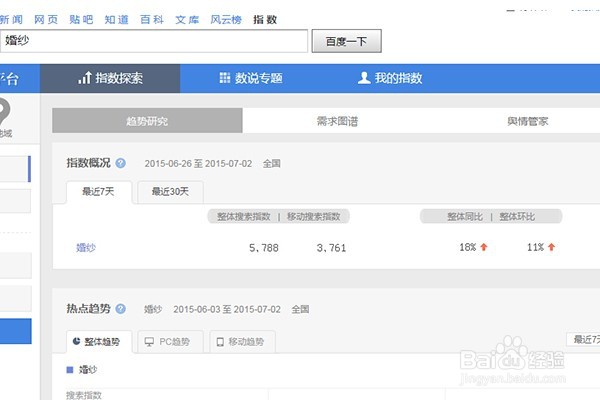Open the 知道 link in top navigation
The height and width of the screenshot is (400, 600).
pyautogui.click(x=116, y=20)
